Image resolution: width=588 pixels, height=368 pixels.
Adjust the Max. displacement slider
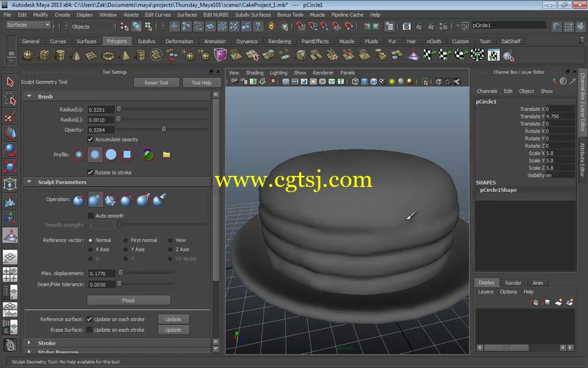121,272
